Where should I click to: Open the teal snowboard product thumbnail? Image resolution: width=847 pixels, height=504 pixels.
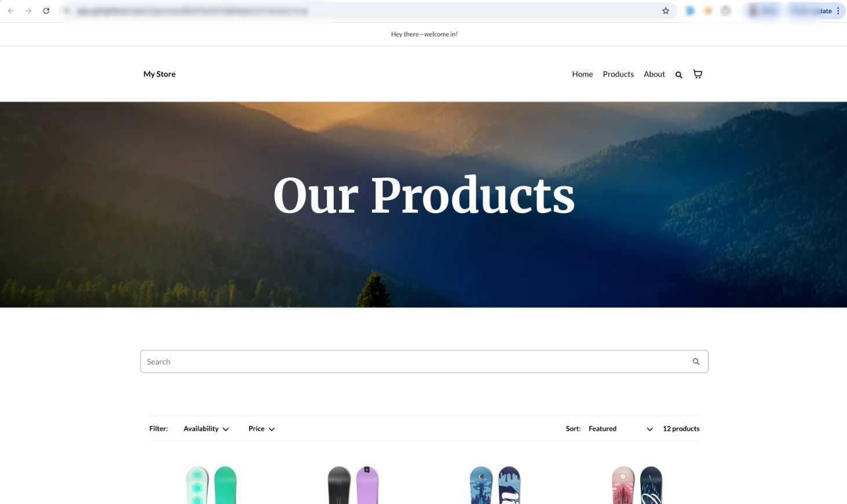[211, 485]
